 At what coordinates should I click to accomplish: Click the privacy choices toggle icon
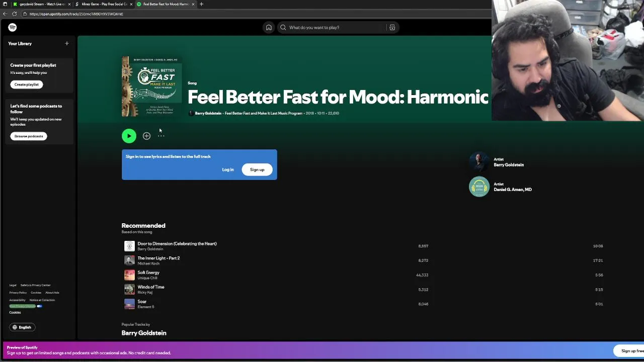[x=39, y=306]
